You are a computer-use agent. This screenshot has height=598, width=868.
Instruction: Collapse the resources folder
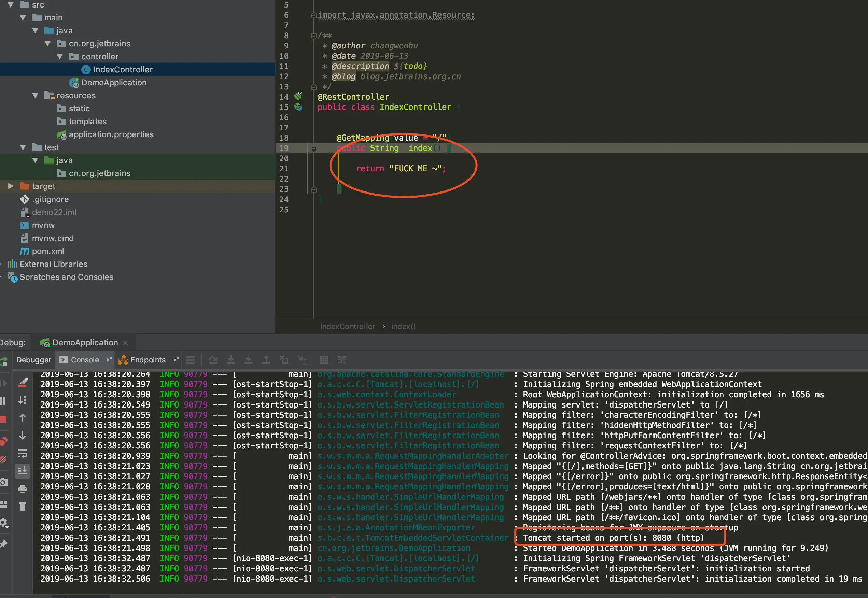[x=35, y=96]
